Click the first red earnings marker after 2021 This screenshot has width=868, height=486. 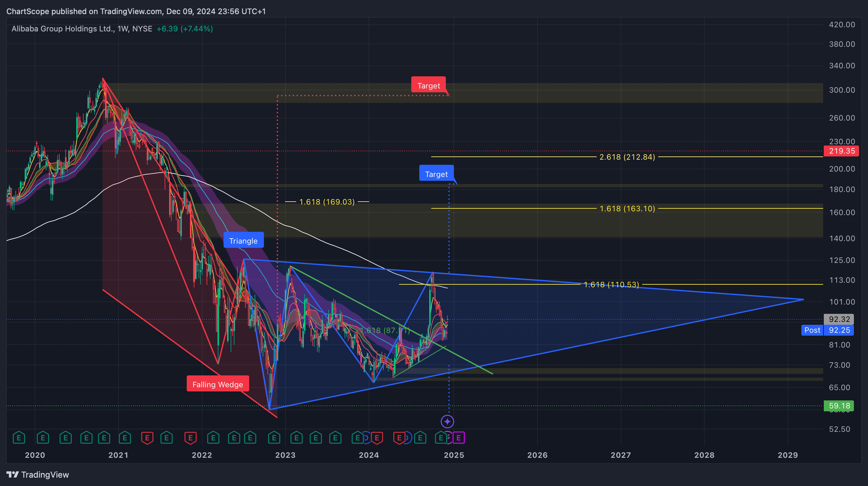[x=147, y=438]
